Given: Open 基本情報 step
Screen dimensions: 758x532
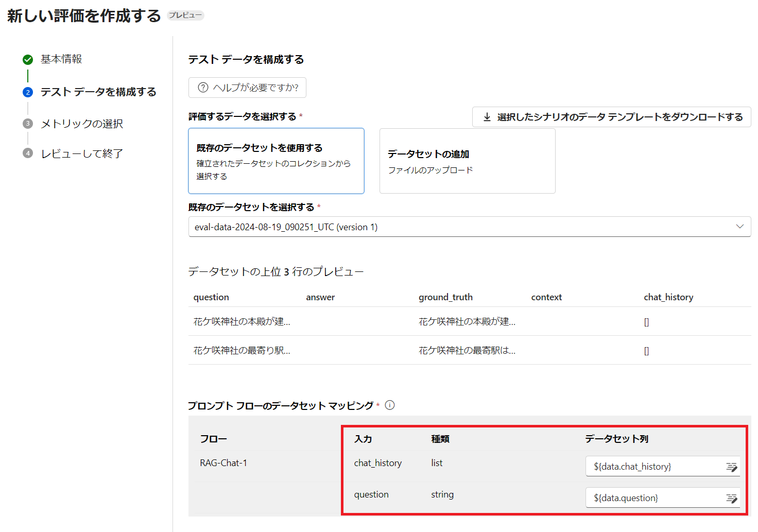Looking at the screenshot, I should click(x=61, y=59).
